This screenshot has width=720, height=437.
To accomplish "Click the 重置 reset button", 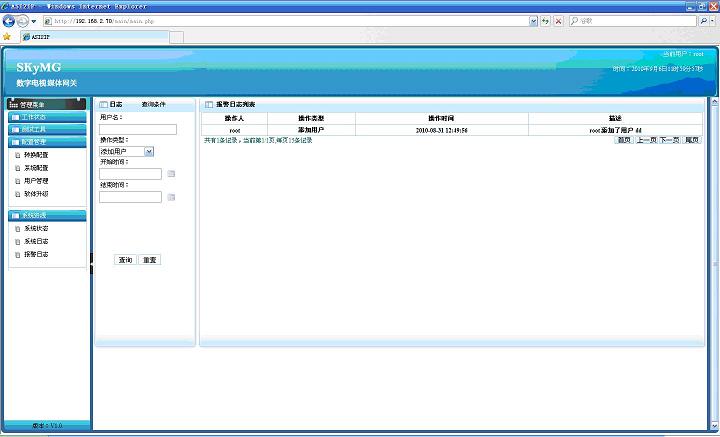I will 149,260.
